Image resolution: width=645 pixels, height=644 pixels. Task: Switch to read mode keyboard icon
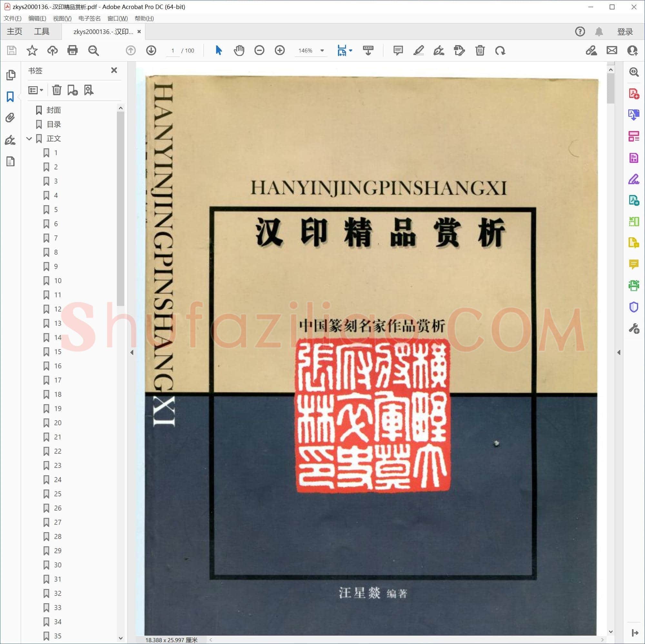(368, 50)
